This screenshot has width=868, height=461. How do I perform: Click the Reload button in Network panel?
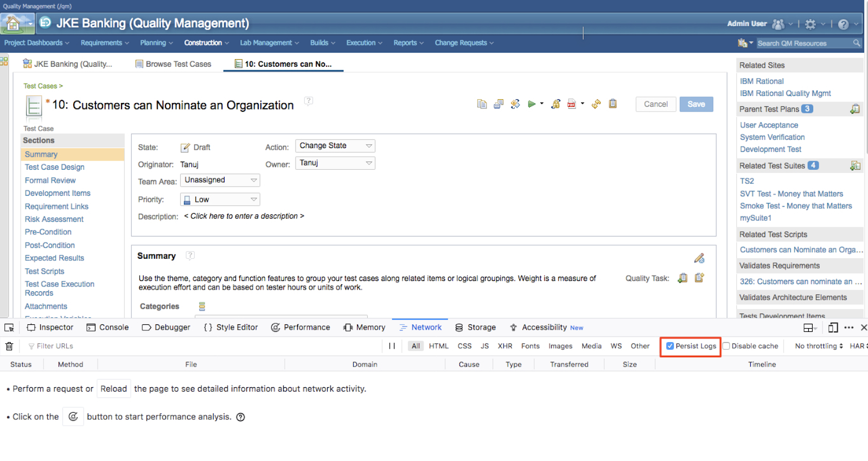[114, 389]
